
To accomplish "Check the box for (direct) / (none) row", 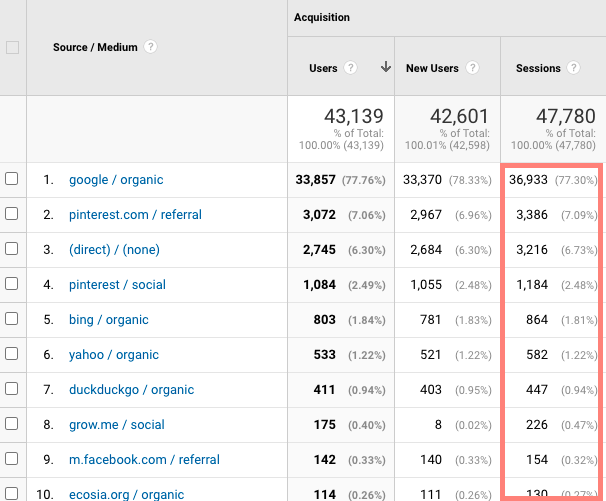I will tap(12, 249).
